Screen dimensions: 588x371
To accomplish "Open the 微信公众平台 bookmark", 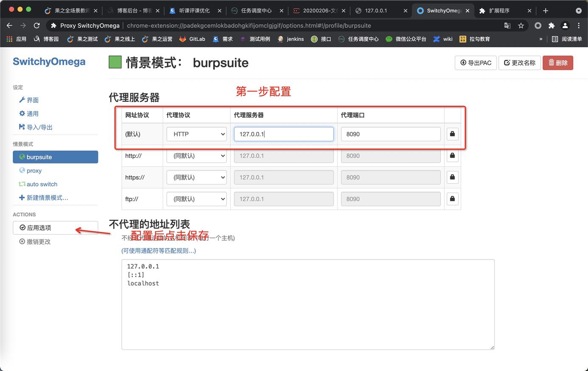I will 406,39.
